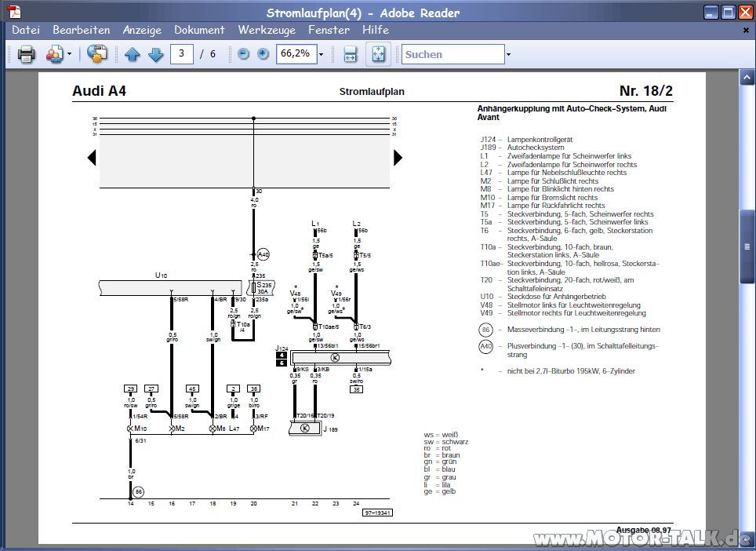Click legend entry 'M10 Lampe für Bremslicht rechts'

click(x=539, y=197)
